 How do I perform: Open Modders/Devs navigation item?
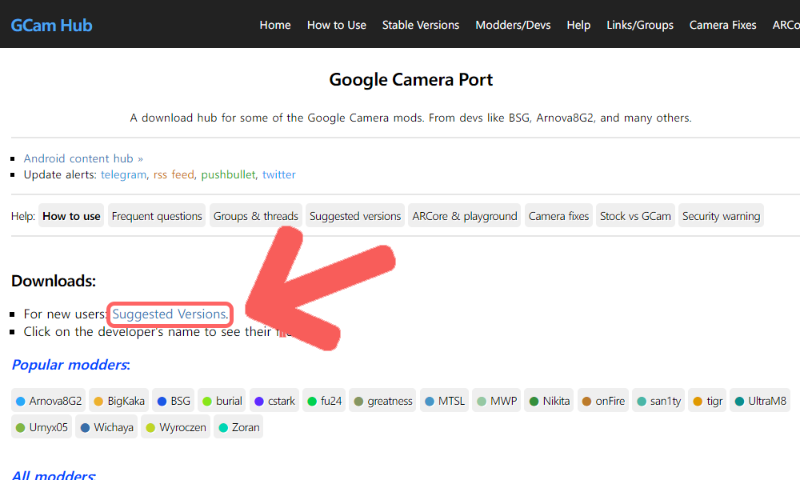(x=513, y=25)
